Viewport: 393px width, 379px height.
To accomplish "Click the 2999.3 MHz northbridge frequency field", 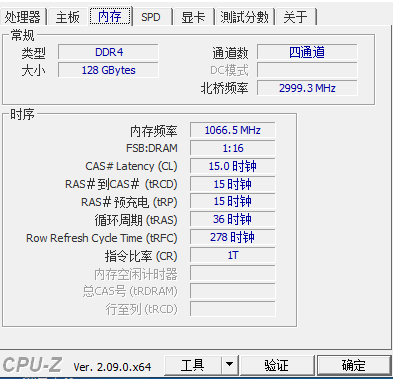I will pos(307,88).
